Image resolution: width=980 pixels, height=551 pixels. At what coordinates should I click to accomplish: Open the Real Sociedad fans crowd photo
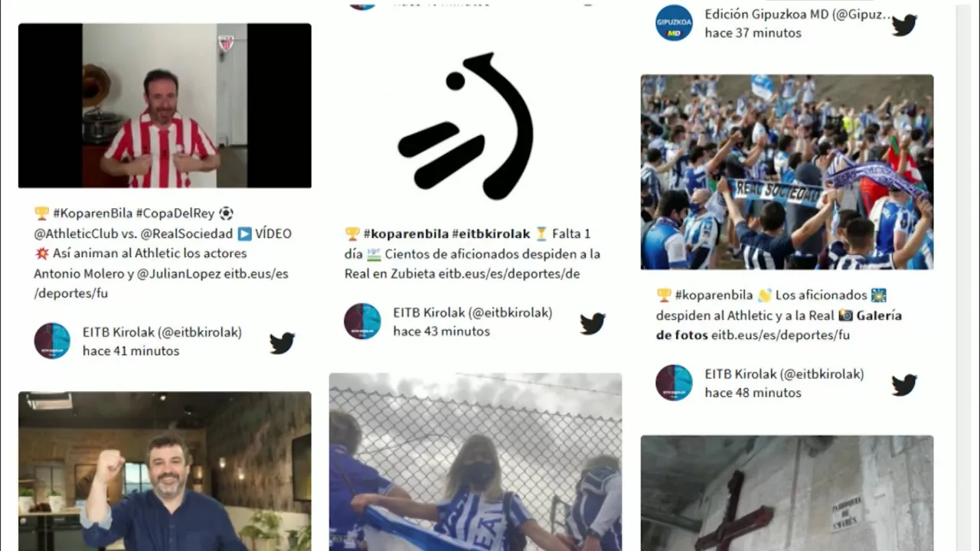tap(787, 172)
